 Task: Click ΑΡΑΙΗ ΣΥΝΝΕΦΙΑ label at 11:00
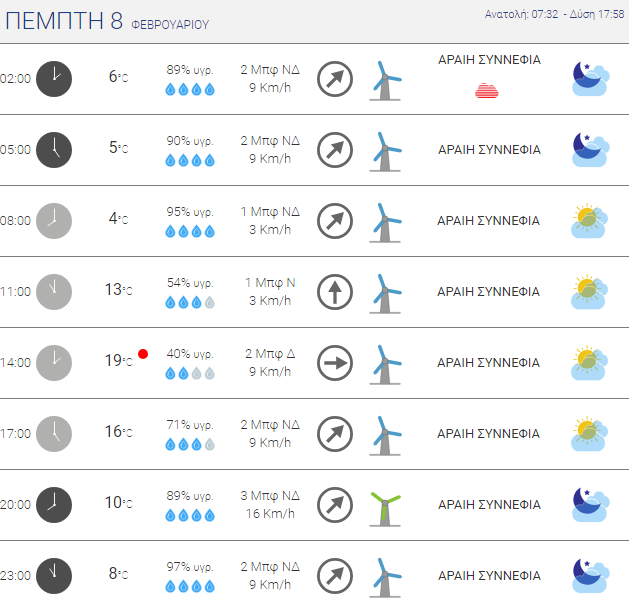[489, 292]
